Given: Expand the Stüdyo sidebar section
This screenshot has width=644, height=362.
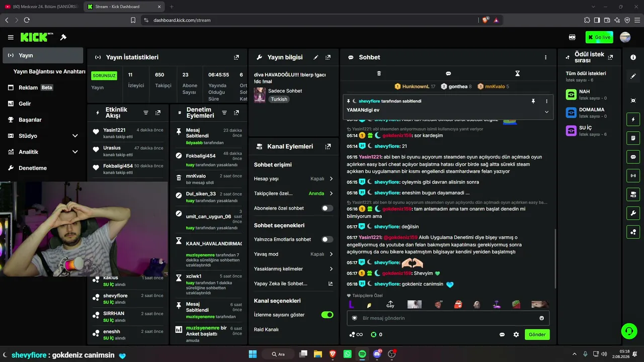Looking at the screenshot, I should click(x=75, y=136).
